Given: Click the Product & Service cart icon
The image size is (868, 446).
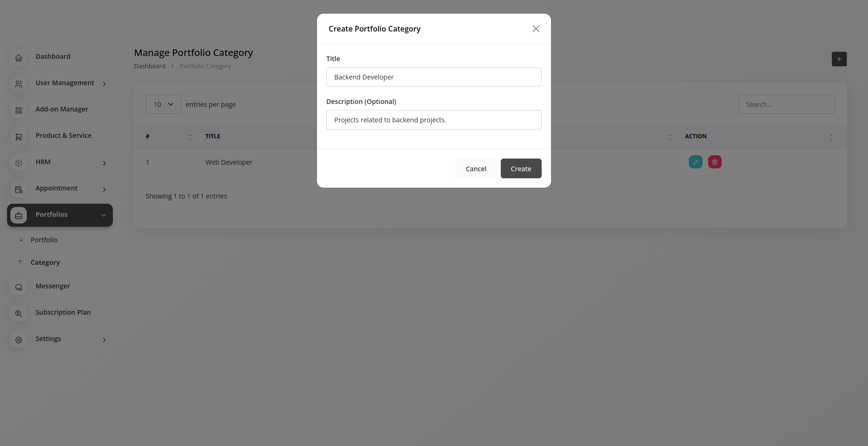Looking at the screenshot, I should click(x=19, y=137).
